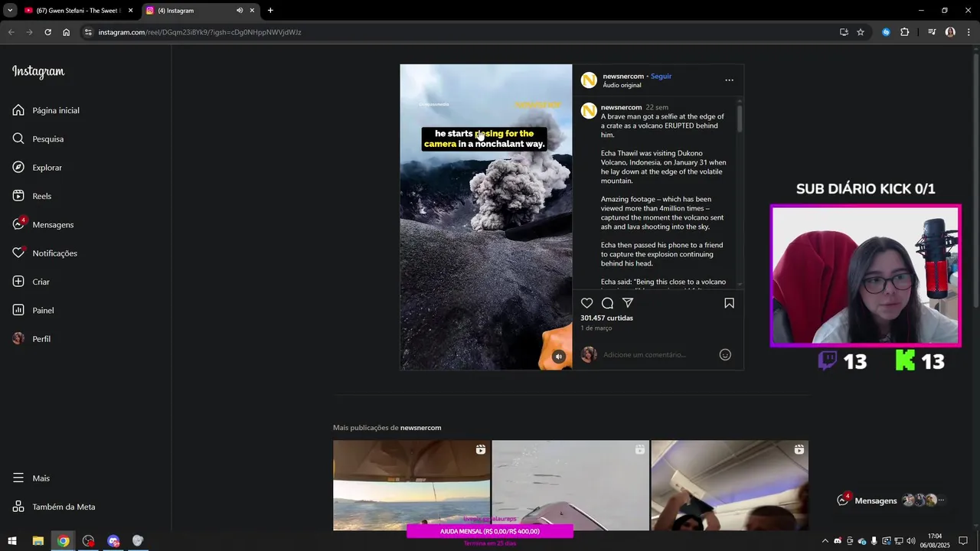The height and width of the screenshot is (551, 980).
Task: Click Seguir to follow newsnercom
Action: click(661, 77)
